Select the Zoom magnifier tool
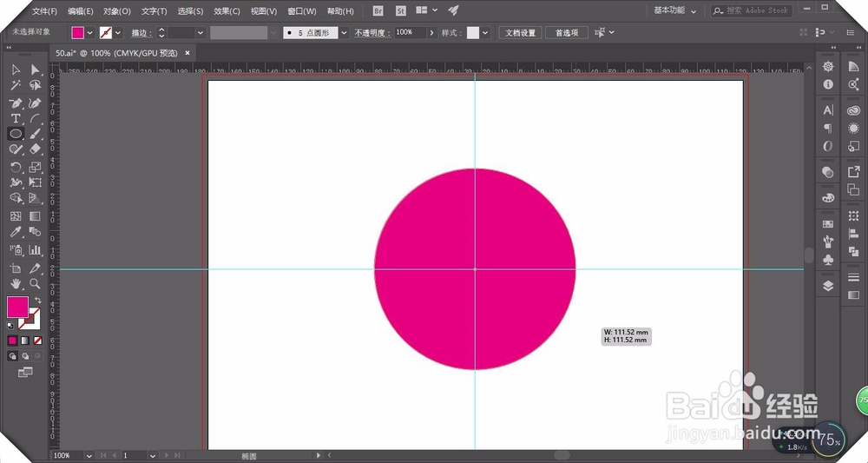868x463 pixels. [x=35, y=283]
